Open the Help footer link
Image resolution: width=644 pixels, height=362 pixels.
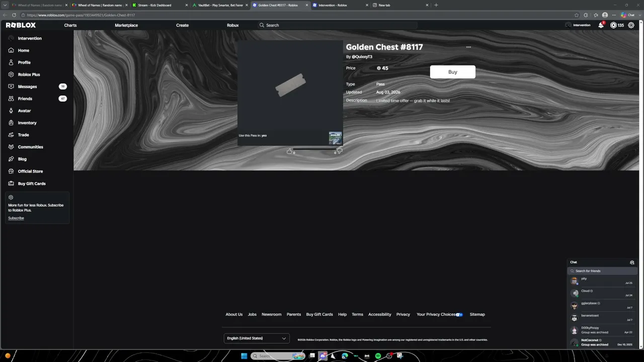342,315
